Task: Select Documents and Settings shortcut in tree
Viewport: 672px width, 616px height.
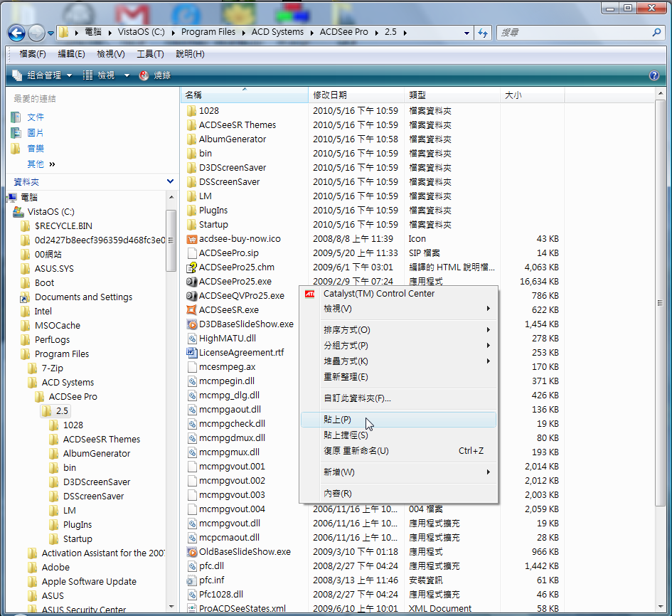Action: point(83,297)
